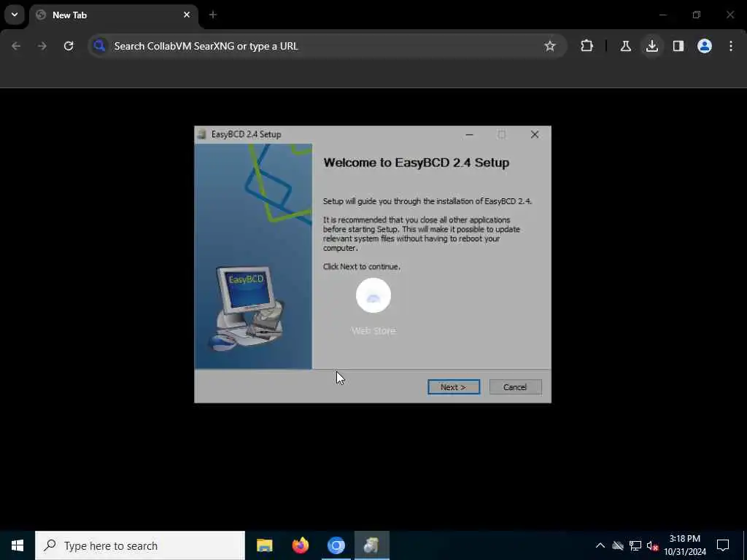Open the clock showing 3:18 PM
Image resolution: width=747 pixels, height=560 pixels.
coord(685,545)
